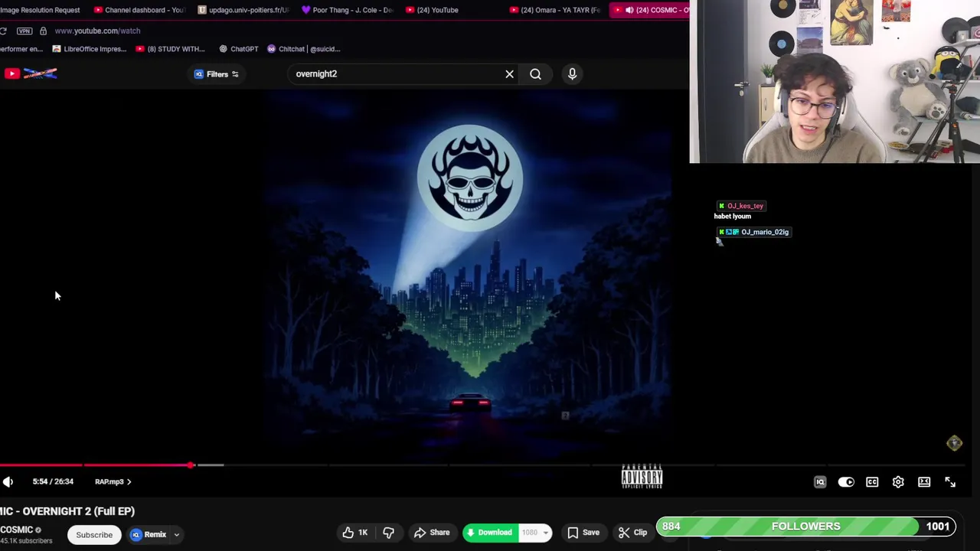980x551 pixels.
Task: Mute video with volume icon
Action: (8, 481)
